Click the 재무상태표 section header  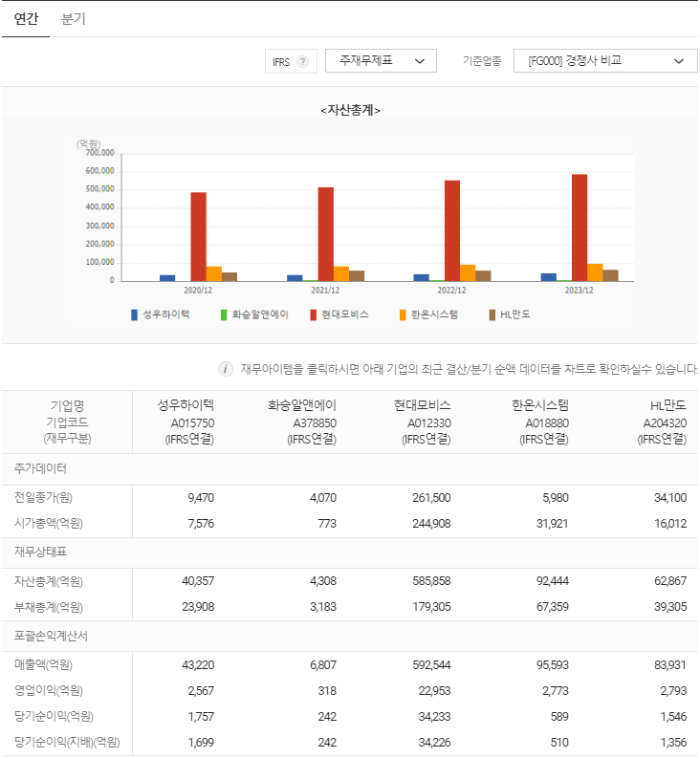[x=40, y=552]
